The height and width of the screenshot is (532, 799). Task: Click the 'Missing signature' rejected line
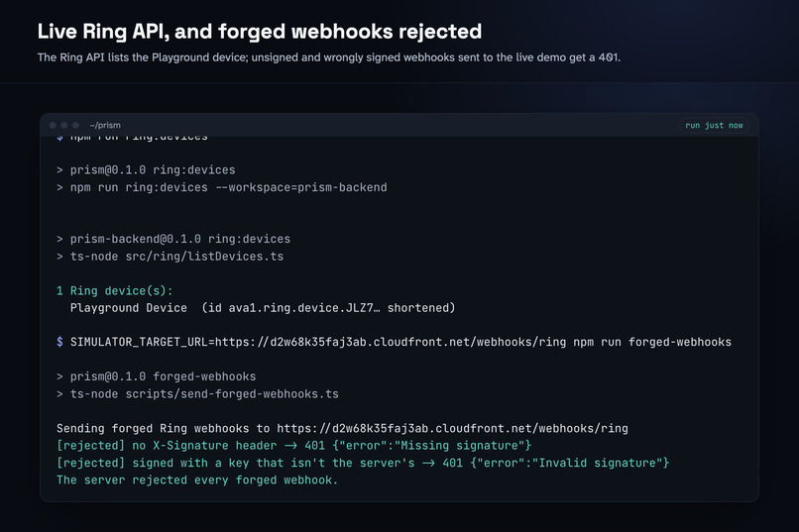(294, 446)
